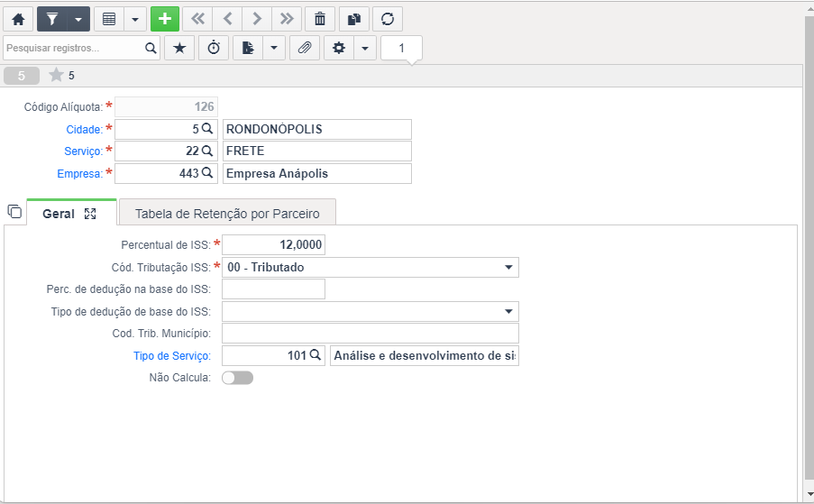Click the export document icon

(248, 49)
